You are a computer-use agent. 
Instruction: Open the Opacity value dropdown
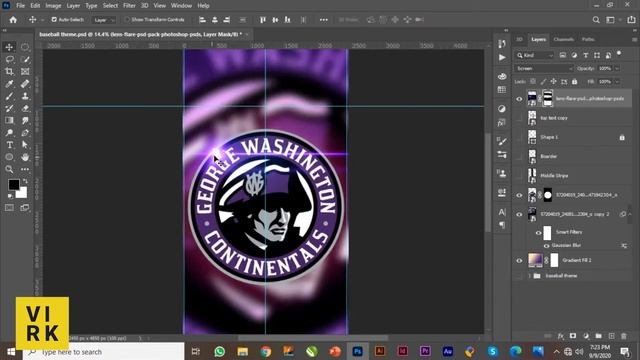pyautogui.click(x=617, y=69)
